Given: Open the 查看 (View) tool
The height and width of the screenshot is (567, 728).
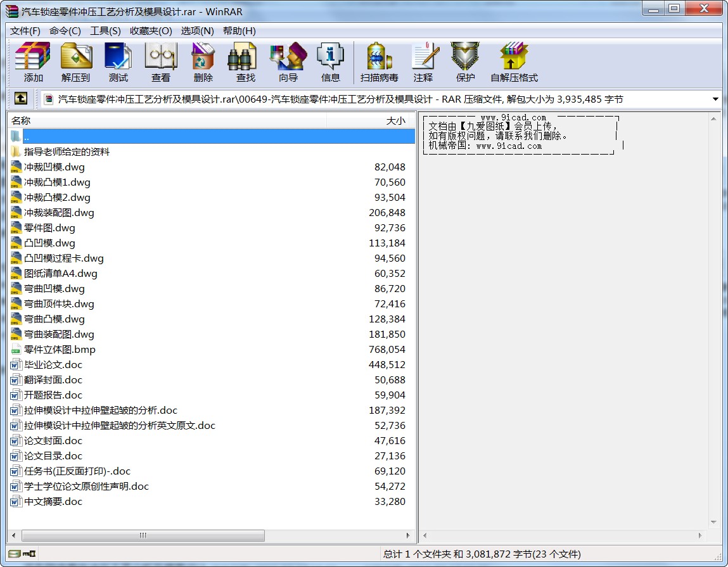Looking at the screenshot, I should pyautogui.click(x=161, y=62).
